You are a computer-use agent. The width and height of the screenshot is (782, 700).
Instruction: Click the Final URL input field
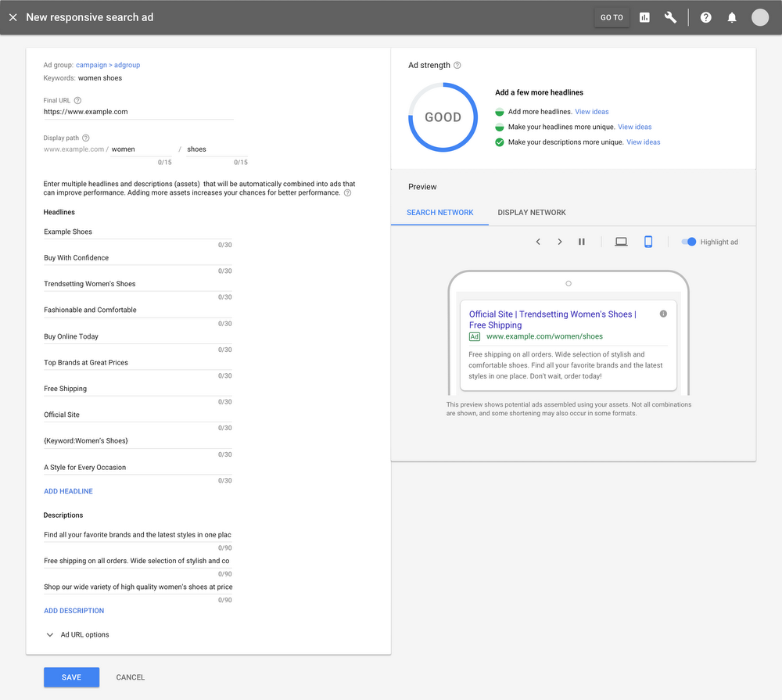pos(137,111)
